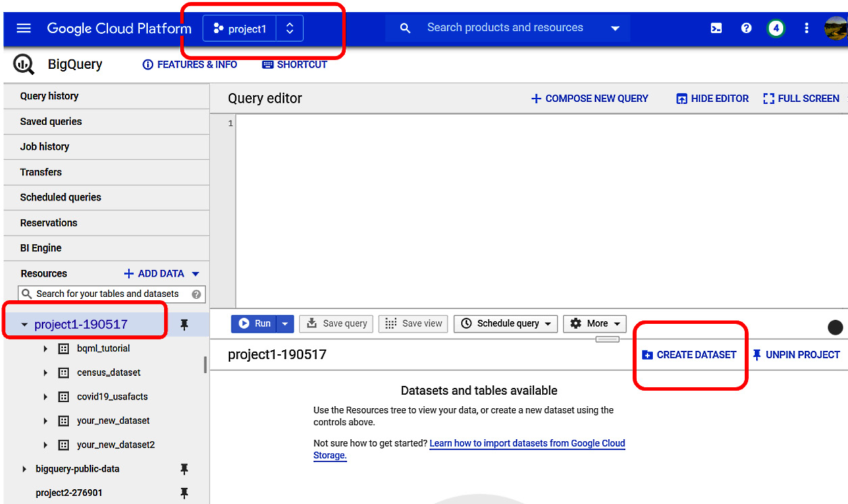This screenshot has width=848, height=504.
Task: Click the Run query button
Action: [255, 324]
